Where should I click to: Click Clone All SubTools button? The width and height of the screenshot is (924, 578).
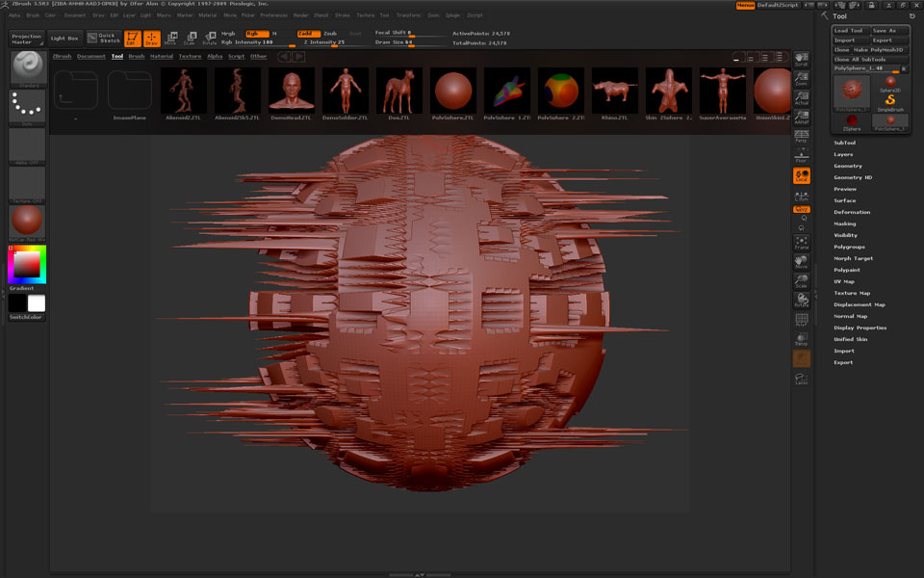point(870,60)
